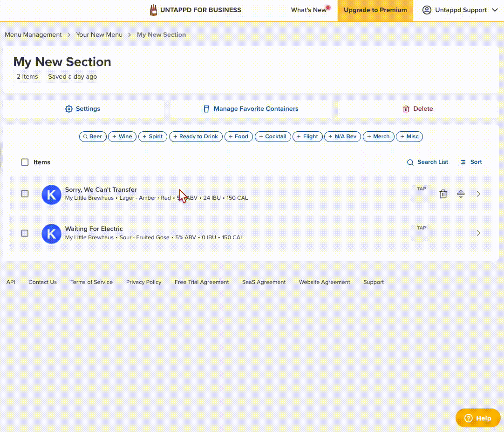This screenshot has width=504, height=432.
Task: Open the Website Agreement link
Action: tap(324, 282)
